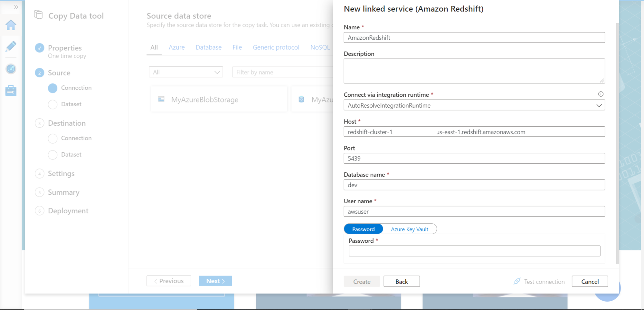The image size is (644, 310).
Task: Expand the left sidebar with double chevron
Action: [16, 7]
